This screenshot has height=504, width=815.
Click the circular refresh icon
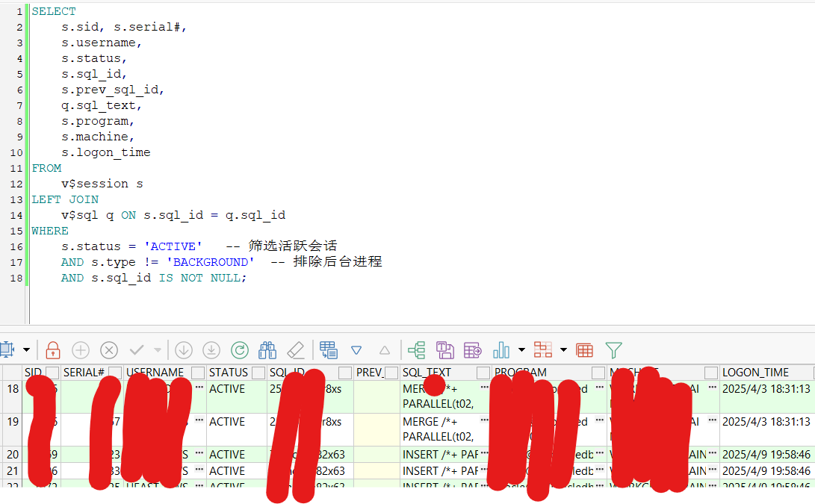[x=239, y=349]
